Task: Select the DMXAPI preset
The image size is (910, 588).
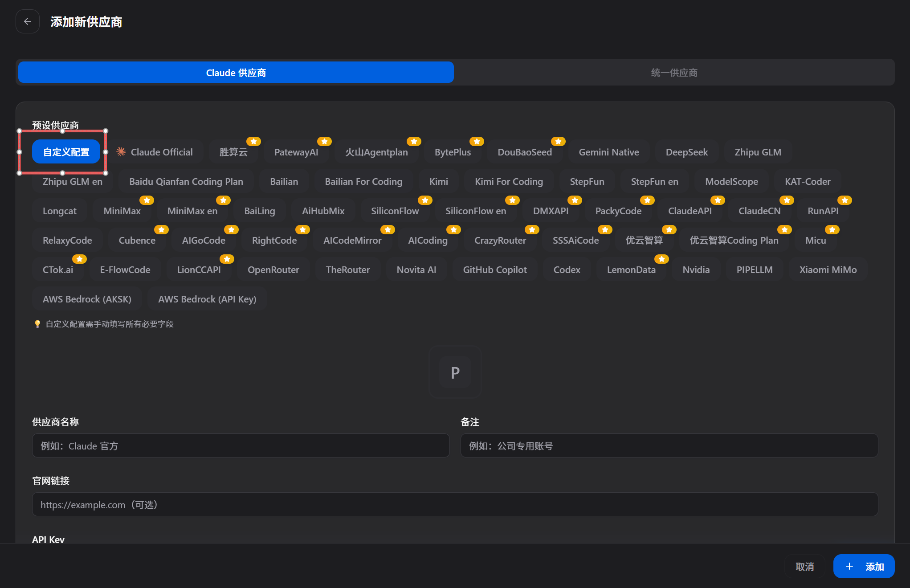Action: [x=551, y=211]
